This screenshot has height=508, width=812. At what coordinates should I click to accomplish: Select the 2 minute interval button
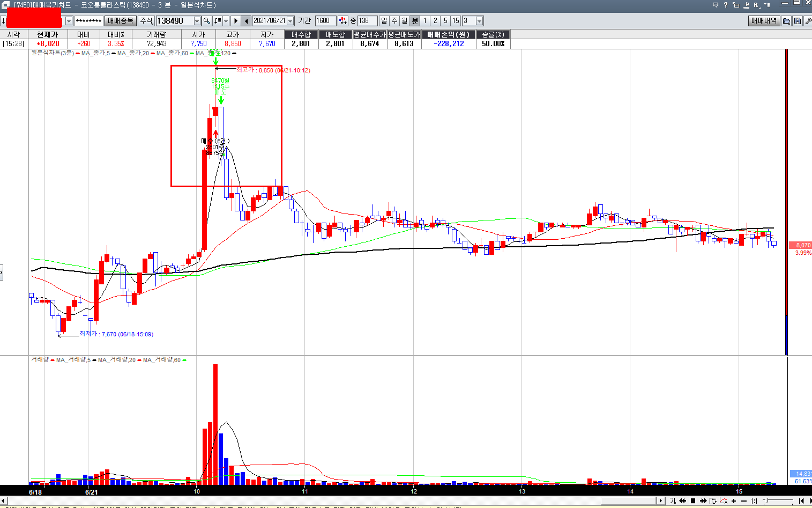click(x=435, y=21)
